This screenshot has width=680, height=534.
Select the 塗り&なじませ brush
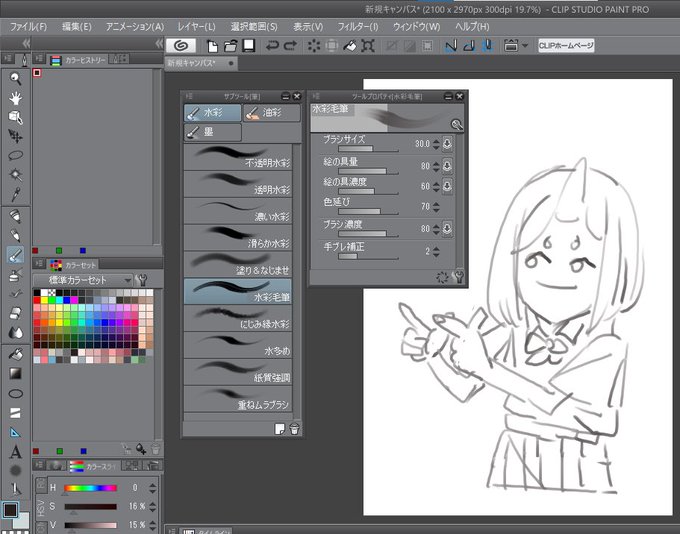pos(238,264)
